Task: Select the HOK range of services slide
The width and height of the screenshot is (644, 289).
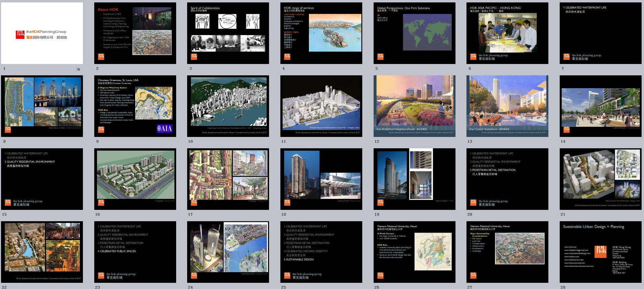Action: click(x=321, y=33)
